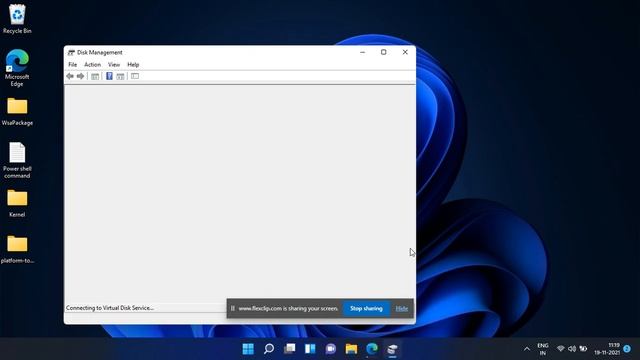
Task: Click the Forward arrow in Disk Management toolbar
Action: [80, 76]
